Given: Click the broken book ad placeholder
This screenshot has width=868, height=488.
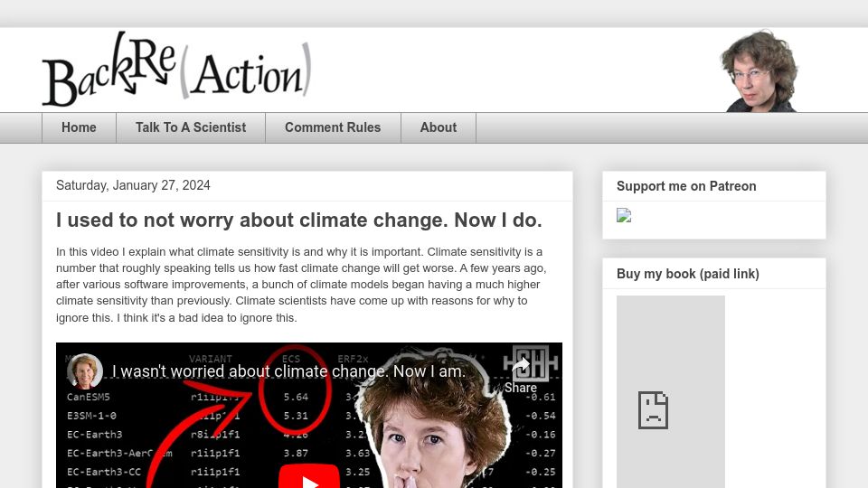Looking at the screenshot, I should click(670, 391).
